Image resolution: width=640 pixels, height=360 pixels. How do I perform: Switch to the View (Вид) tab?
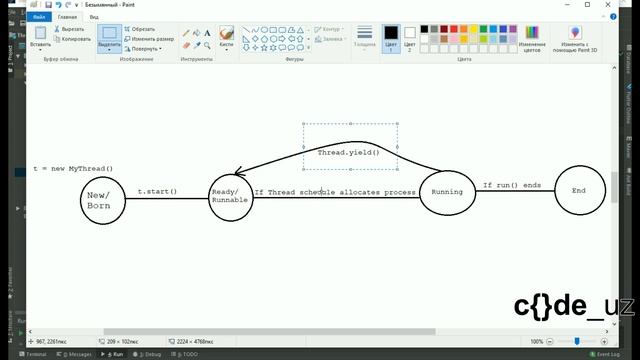94,17
